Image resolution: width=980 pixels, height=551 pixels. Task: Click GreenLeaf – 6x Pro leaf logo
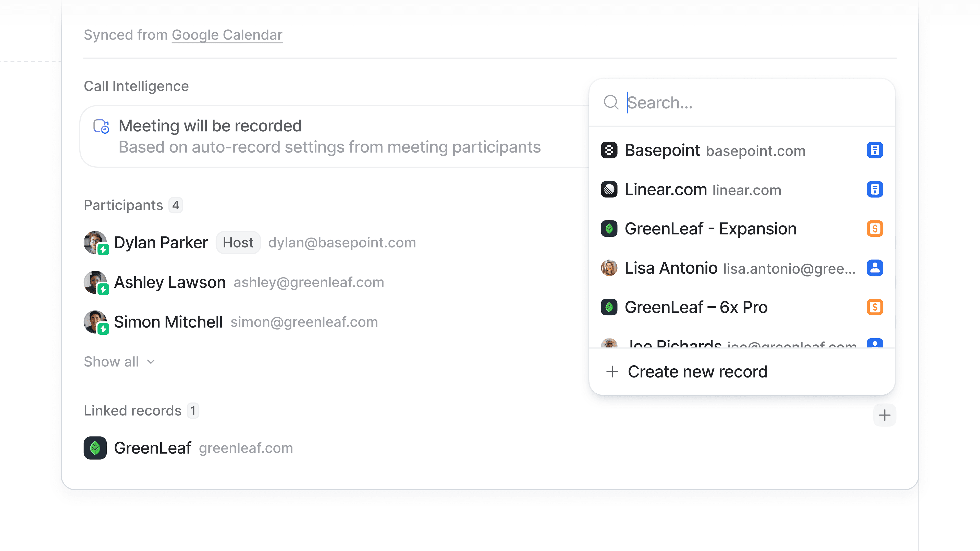click(x=609, y=307)
